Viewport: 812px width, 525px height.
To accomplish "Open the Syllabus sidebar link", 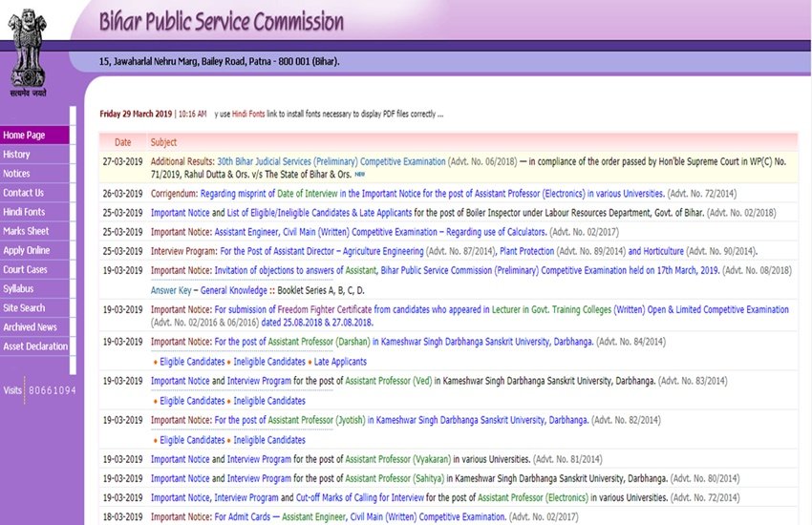I will 18,289.
